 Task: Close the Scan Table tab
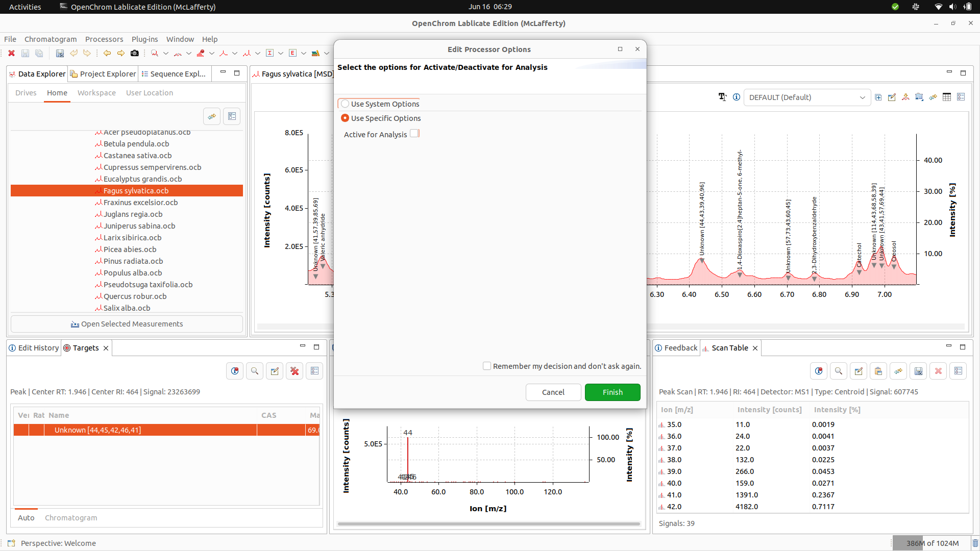[755, 348]
